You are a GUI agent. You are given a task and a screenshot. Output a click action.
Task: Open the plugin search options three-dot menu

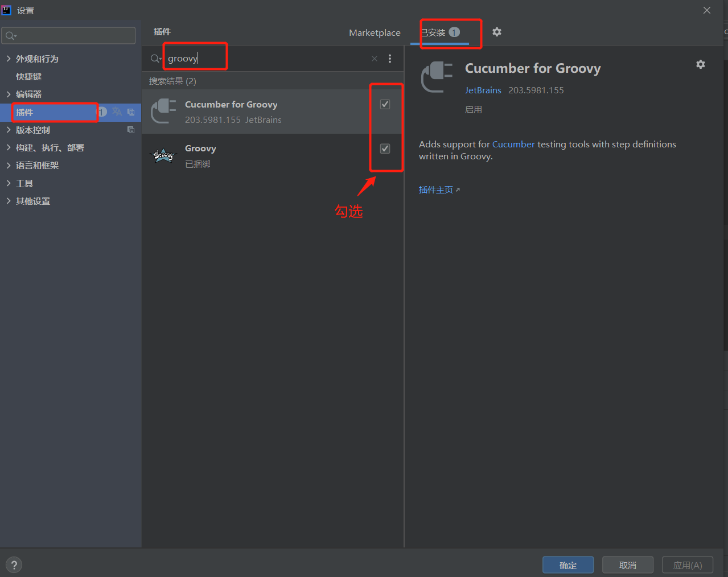click(390, 59)
